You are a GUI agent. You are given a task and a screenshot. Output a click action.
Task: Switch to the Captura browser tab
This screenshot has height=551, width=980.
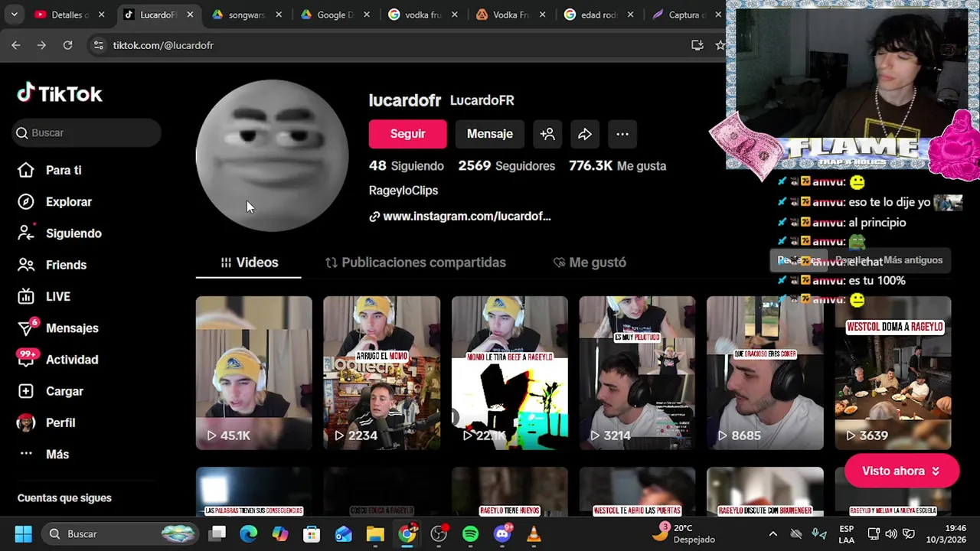(683, 15)
